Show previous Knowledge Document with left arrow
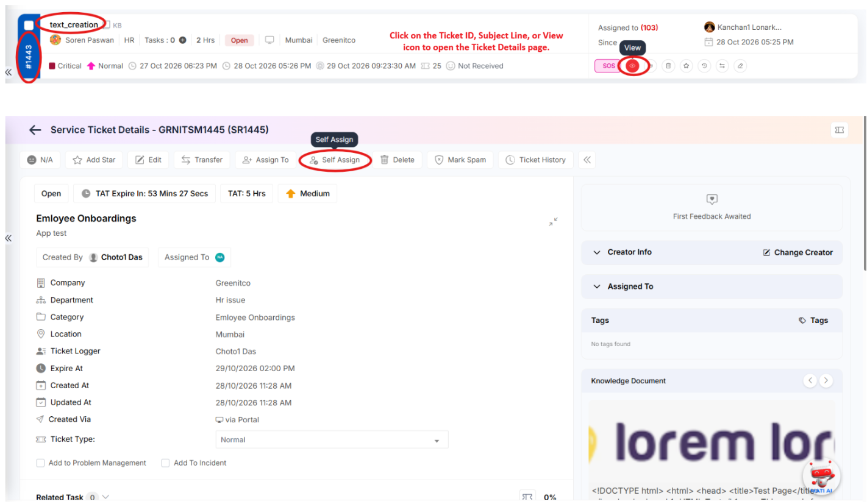The image size is (867, 504). (810, 380)
